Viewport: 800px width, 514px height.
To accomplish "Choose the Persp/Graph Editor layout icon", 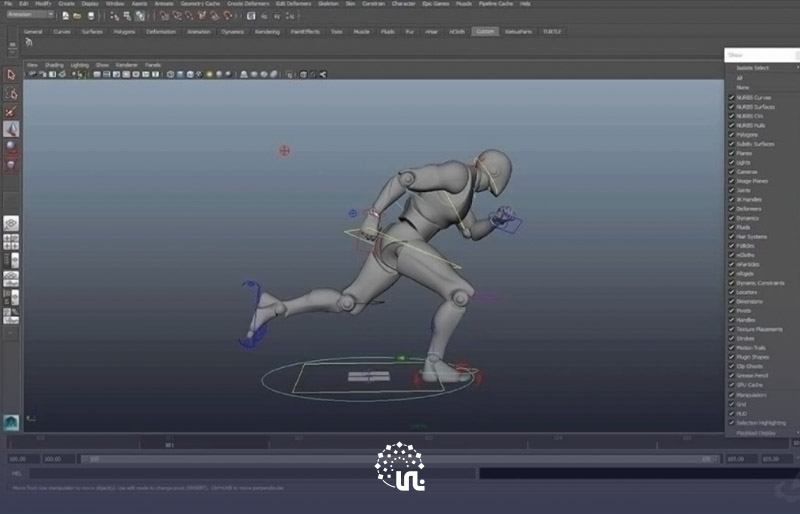I will pyautogui.click(x=11, y=279).
